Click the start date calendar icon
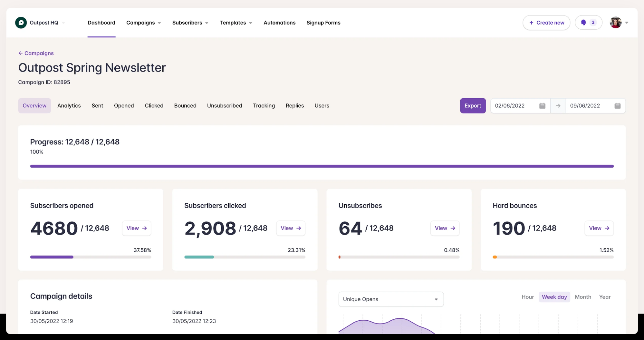The height and width of the screenshot is (340, 644). [542, 106]
